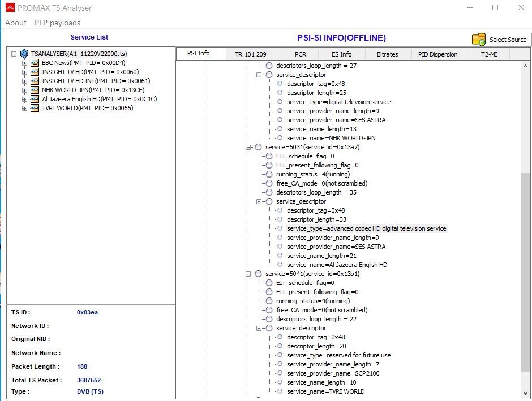Click circle icon beside descriptors_loop_length = 22
Viewport: 532px width, 401px height.
(x=269, y=319)
